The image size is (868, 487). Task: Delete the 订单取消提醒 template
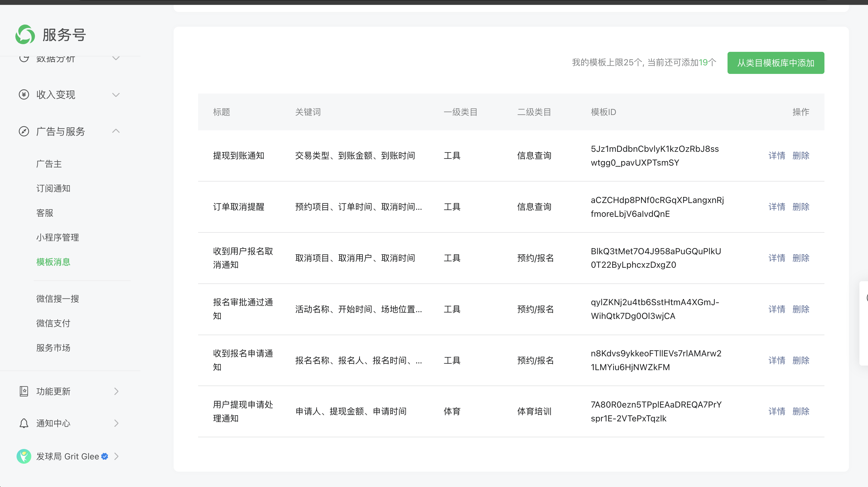click(x=801, y=207)
